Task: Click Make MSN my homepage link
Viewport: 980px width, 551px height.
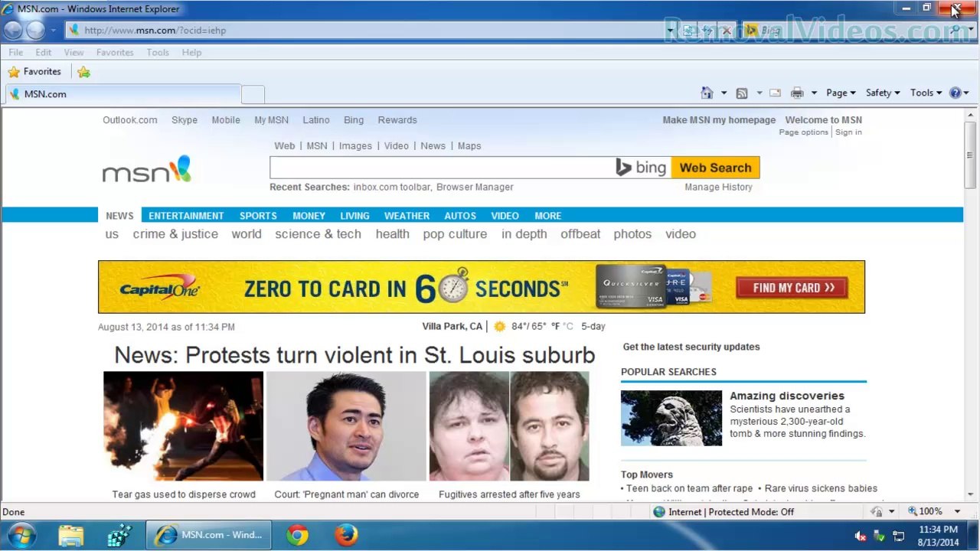Action: (x=719, y=120)
